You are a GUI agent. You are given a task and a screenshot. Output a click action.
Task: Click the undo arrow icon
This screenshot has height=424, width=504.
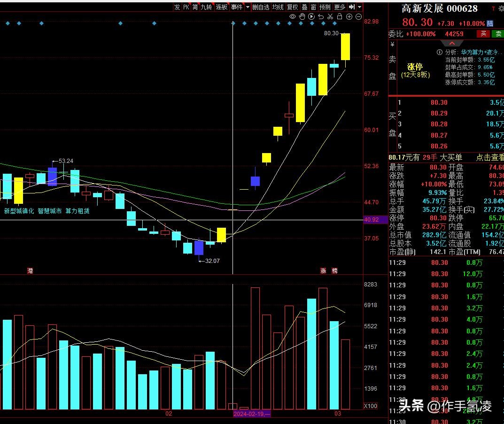321,16
